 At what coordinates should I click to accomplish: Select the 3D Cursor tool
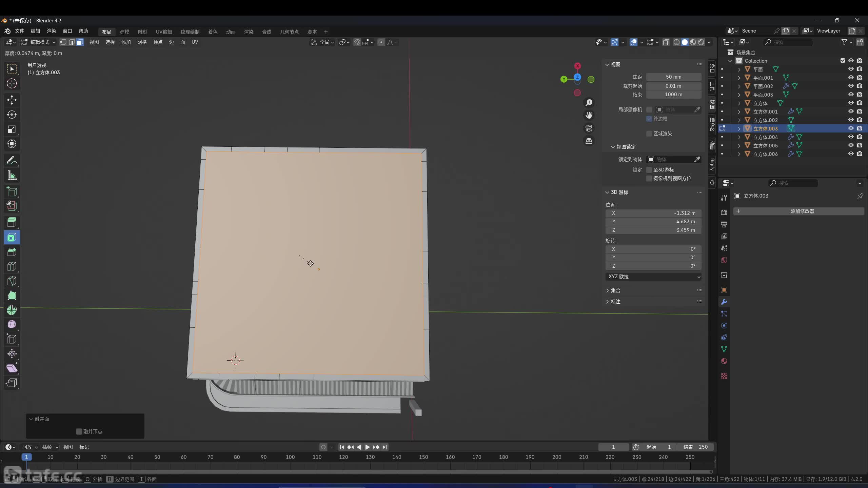(x=12, y=83)
